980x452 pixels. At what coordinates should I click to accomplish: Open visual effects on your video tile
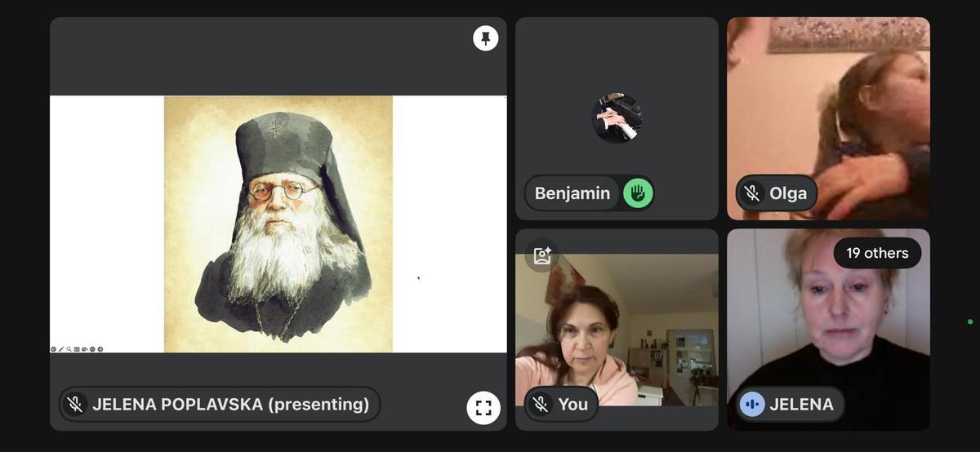(542, 255)
